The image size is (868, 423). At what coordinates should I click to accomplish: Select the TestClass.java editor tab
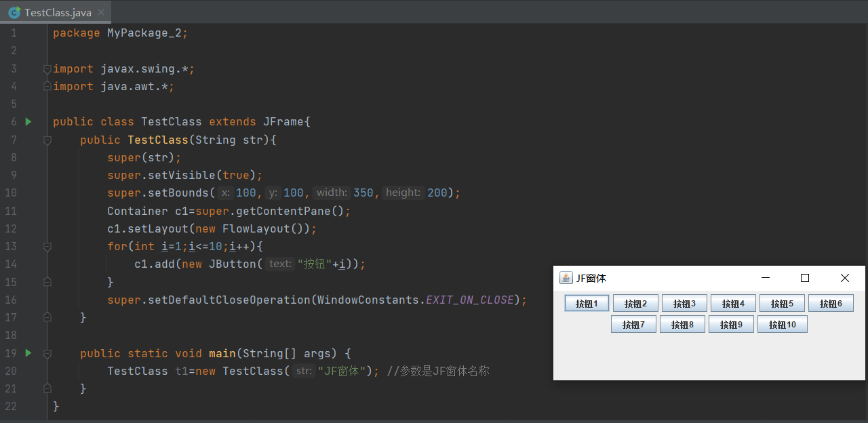[x=56, y=12]
